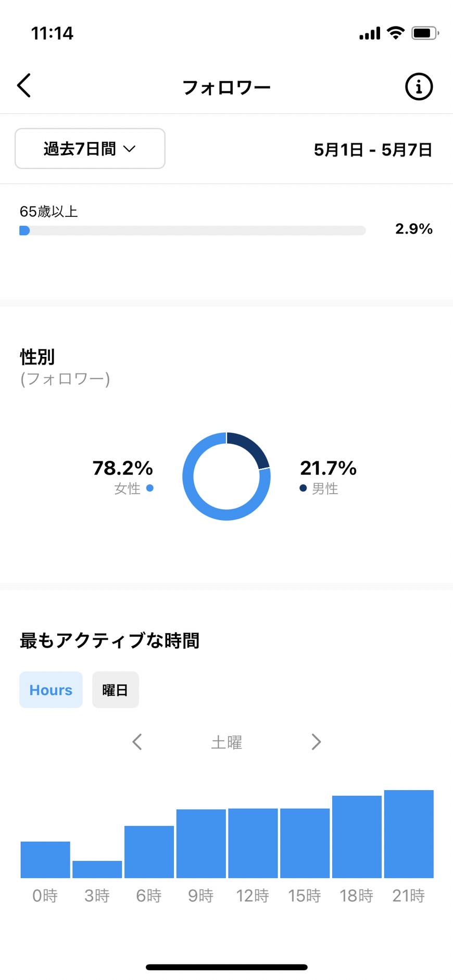
Task: Tap the back arrow icon
Action: coord(24,85)
